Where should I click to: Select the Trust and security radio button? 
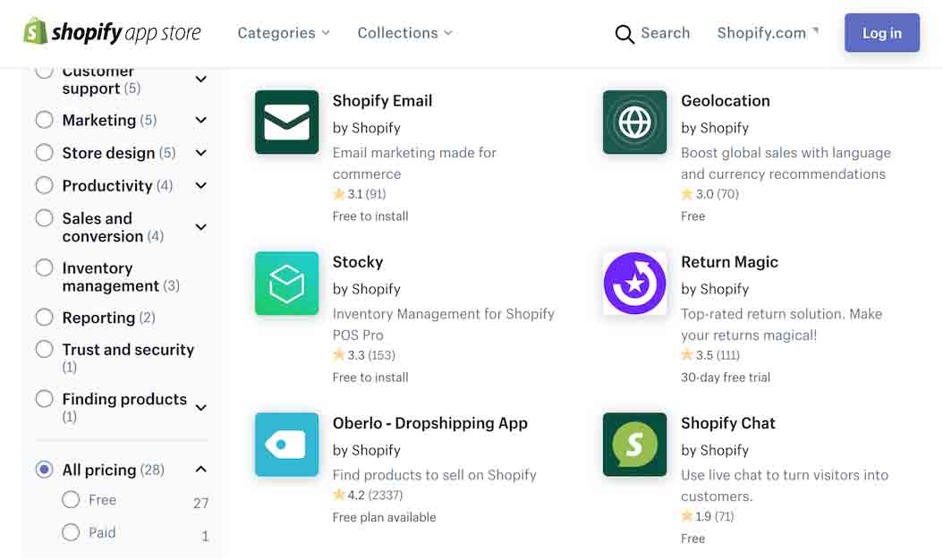pyautogui.click(x=44, y=349)
